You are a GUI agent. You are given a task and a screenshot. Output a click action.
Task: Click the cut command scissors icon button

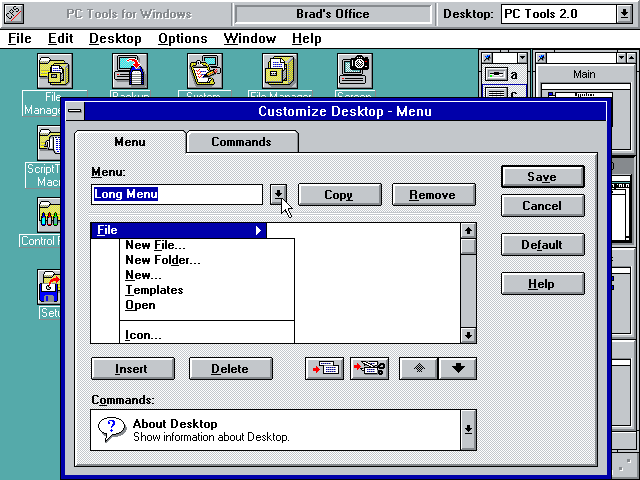pos(369,369)
